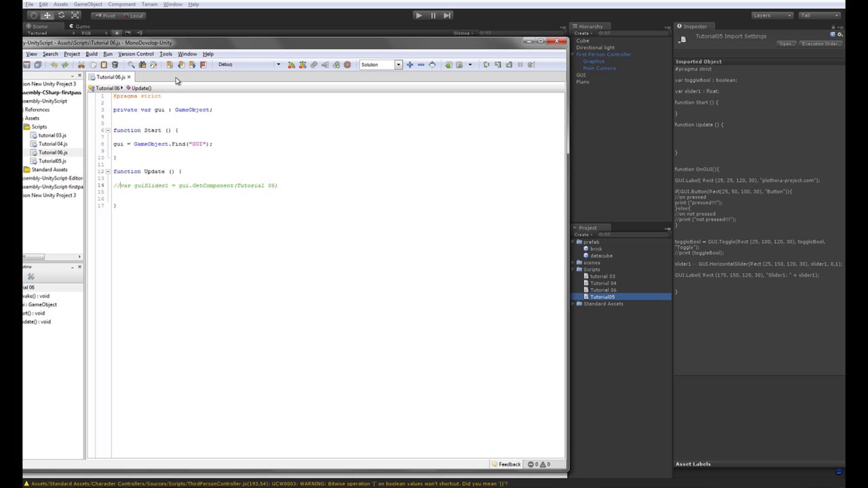The height and width of the screenshot is (488, 868).
Task: Click the Step button in Unity
Action: [x=447, y=15]
